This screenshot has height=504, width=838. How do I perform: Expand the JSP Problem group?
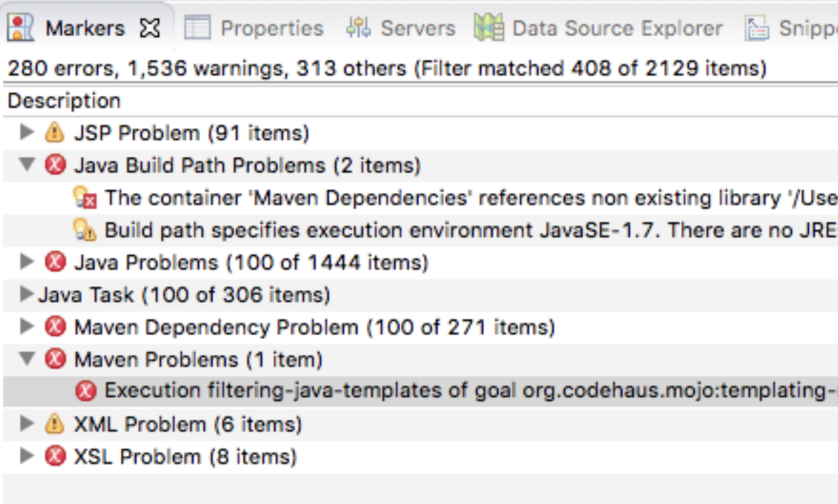[27, 133]
